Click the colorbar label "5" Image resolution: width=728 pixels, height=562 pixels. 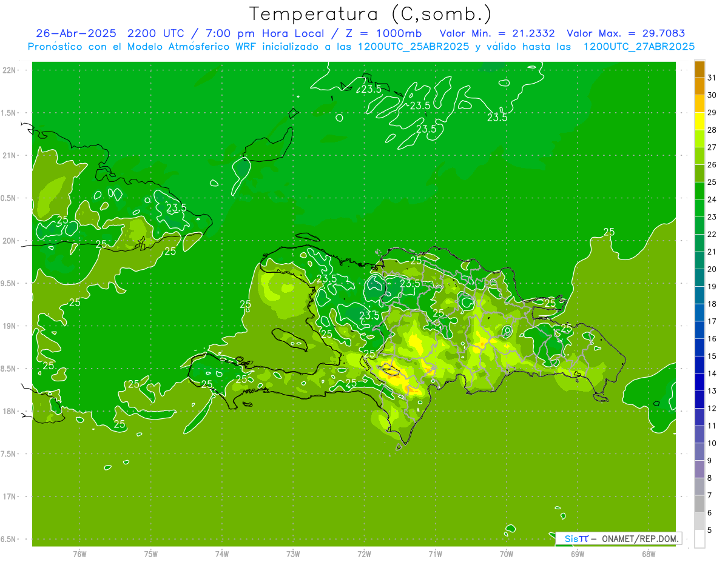pos(709,530)
